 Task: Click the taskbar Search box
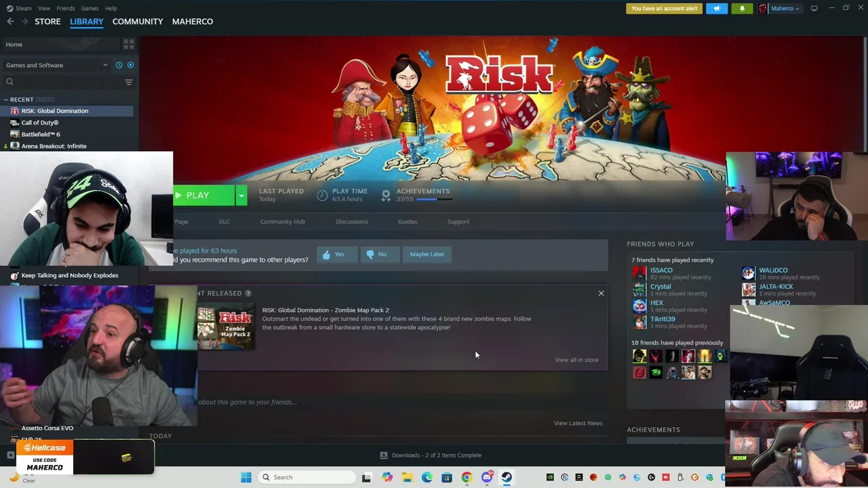coord(307,477)
